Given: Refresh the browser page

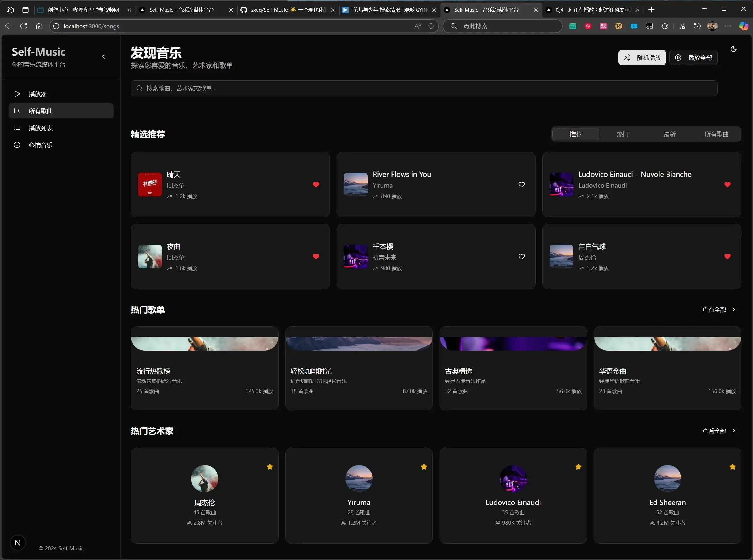Looking at the screenshot, I should [24, 26].
